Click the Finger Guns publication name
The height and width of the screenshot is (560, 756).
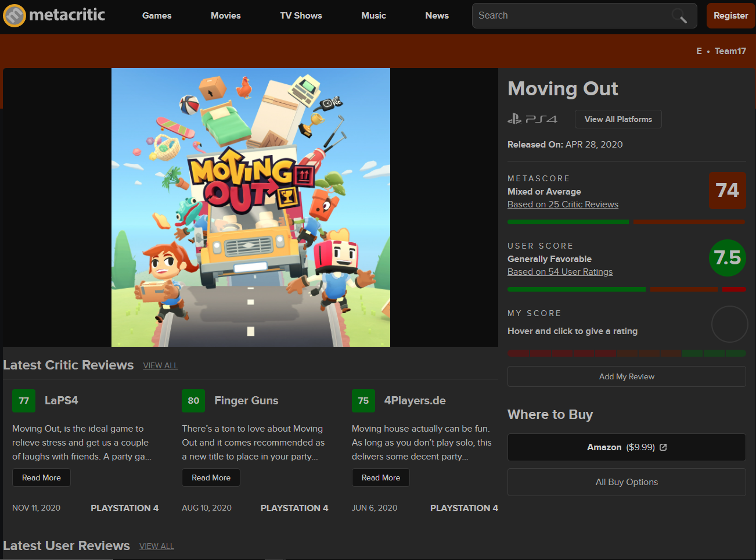pos(246,401)
